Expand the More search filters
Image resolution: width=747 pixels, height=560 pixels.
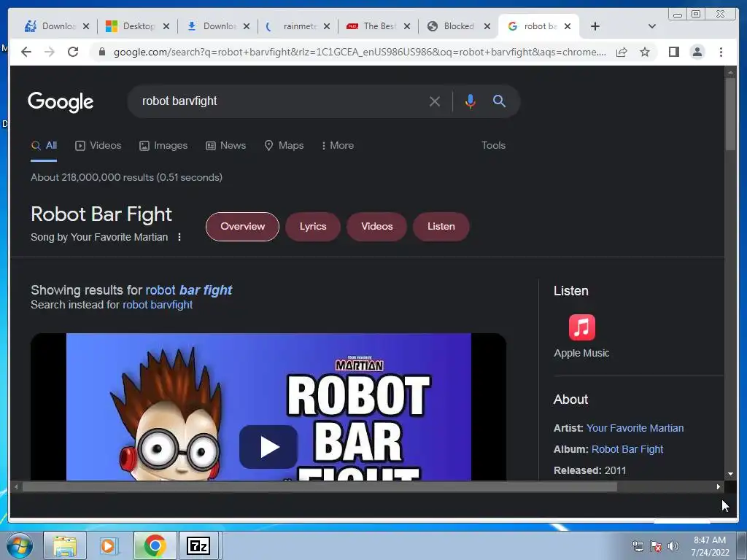(337, 146)
